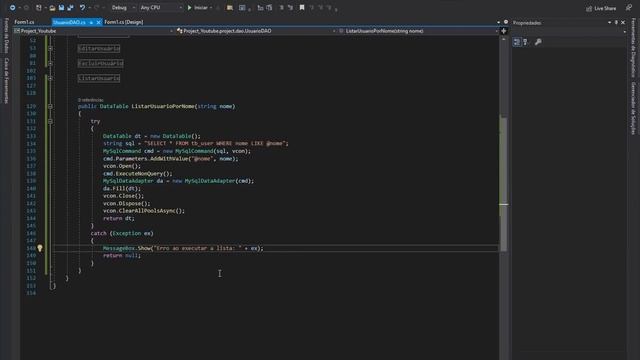The height and width of the screenshot is (360, 640).
Task: Click the New Project toolbar icon
Action: (39, 8)
